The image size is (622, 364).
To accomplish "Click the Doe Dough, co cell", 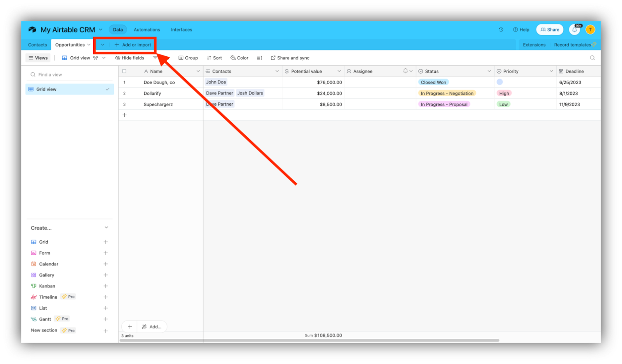I will coord(159,82).
